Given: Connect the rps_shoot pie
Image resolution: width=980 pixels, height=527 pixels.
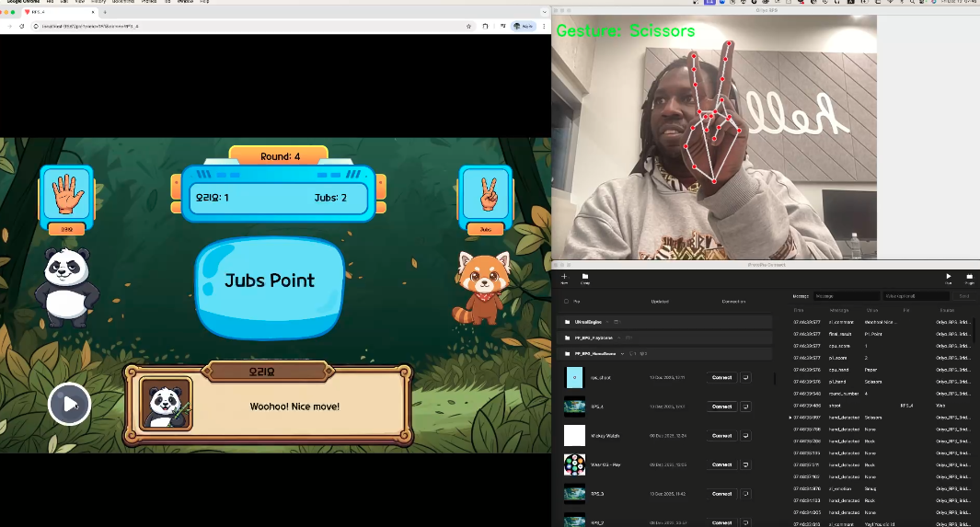Looking at the screenshot, I should pos(721,378).
